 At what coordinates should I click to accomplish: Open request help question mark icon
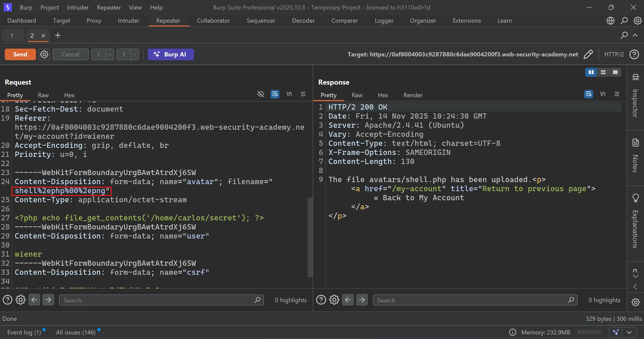[7, 300]
